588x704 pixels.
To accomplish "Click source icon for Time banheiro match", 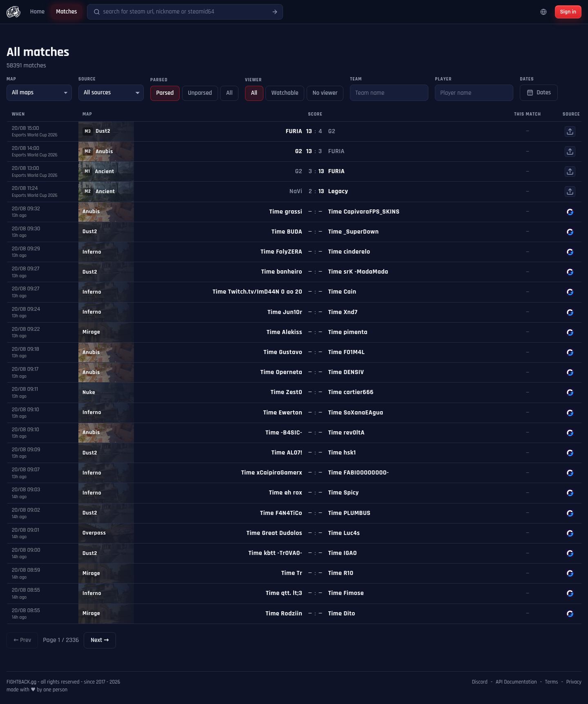I will click(570, 272).
